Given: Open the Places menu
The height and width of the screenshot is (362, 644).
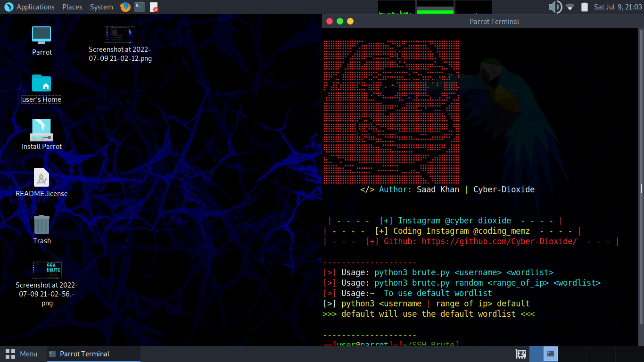Looking at the screenshot, I should pyautogui.click(x=72, y=7).
